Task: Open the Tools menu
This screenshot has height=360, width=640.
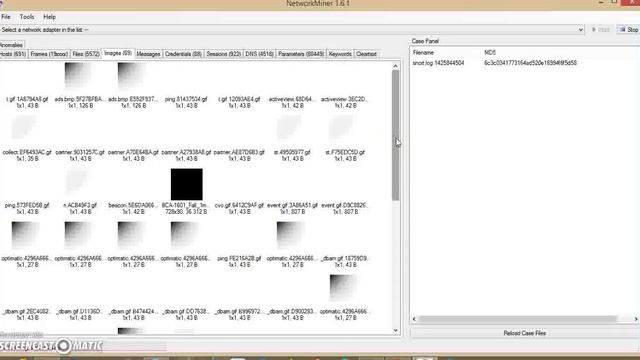Action: point(27,17)
